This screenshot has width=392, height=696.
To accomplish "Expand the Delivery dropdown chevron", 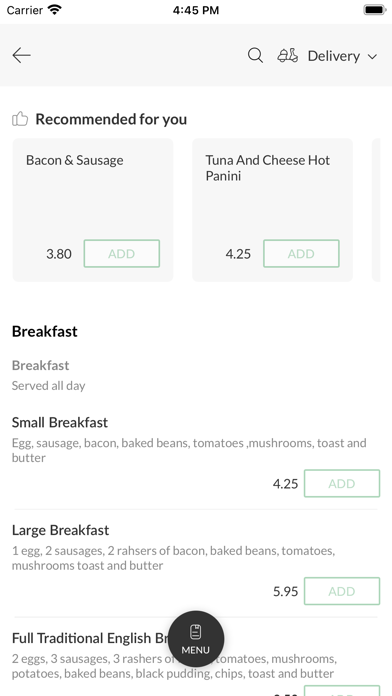I will (372, 56).
